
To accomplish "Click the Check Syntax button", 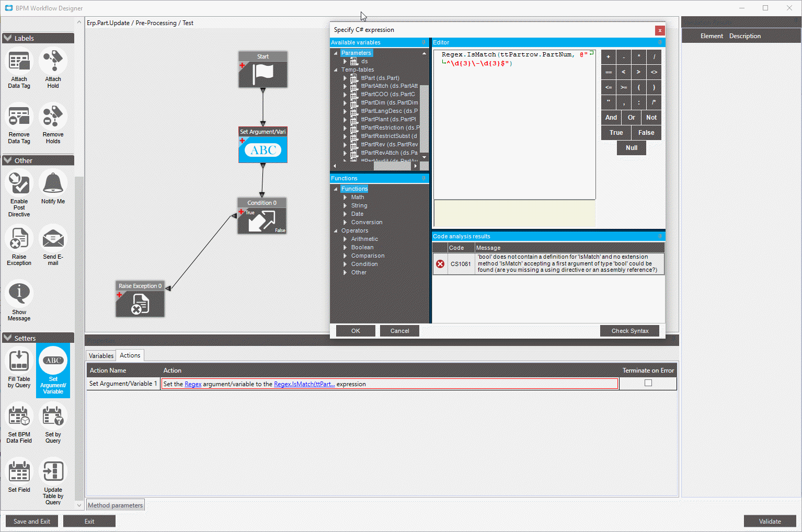I will (629, 331).
